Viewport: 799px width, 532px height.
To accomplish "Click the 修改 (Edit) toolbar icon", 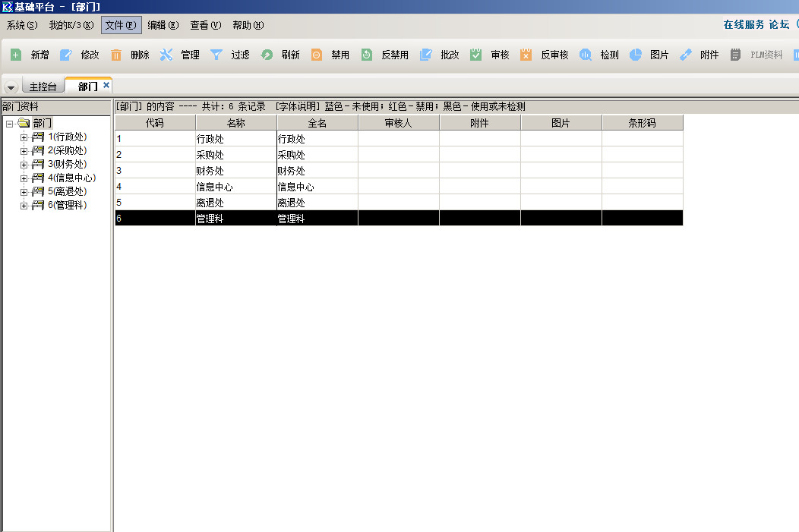I will pyautogui.click(x=66, y=55).
